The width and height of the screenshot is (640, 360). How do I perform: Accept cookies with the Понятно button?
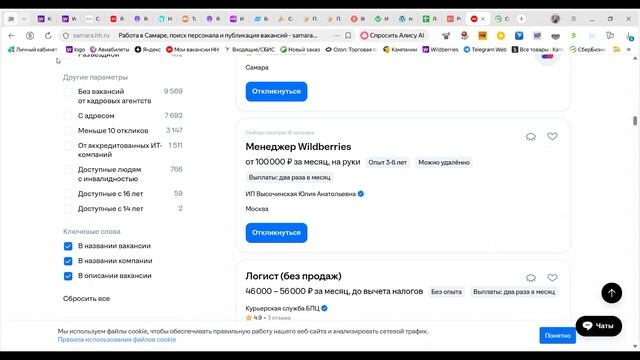click(x=558, y=335)
